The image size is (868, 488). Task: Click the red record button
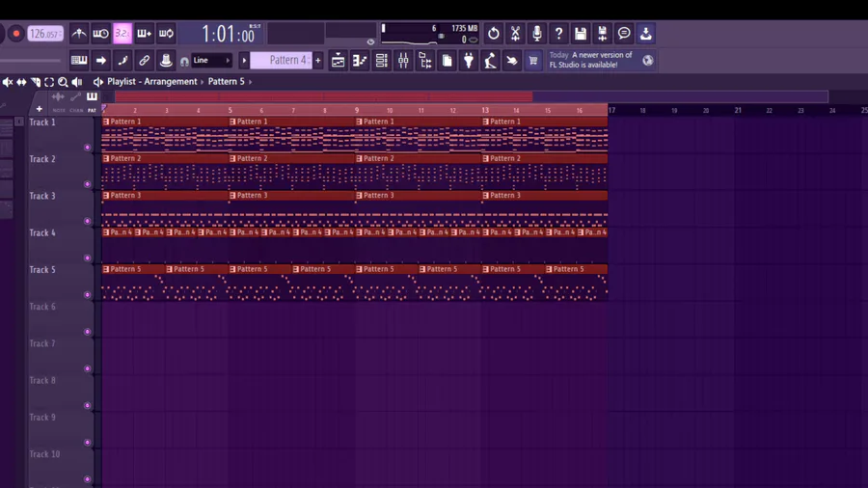click(x=16, y=34)
